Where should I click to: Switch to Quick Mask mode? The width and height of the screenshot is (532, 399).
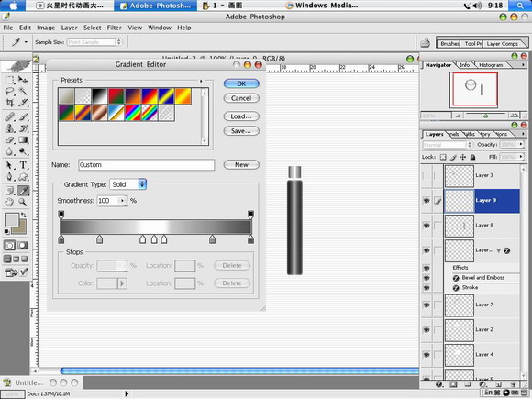click(x=22, y=245)
